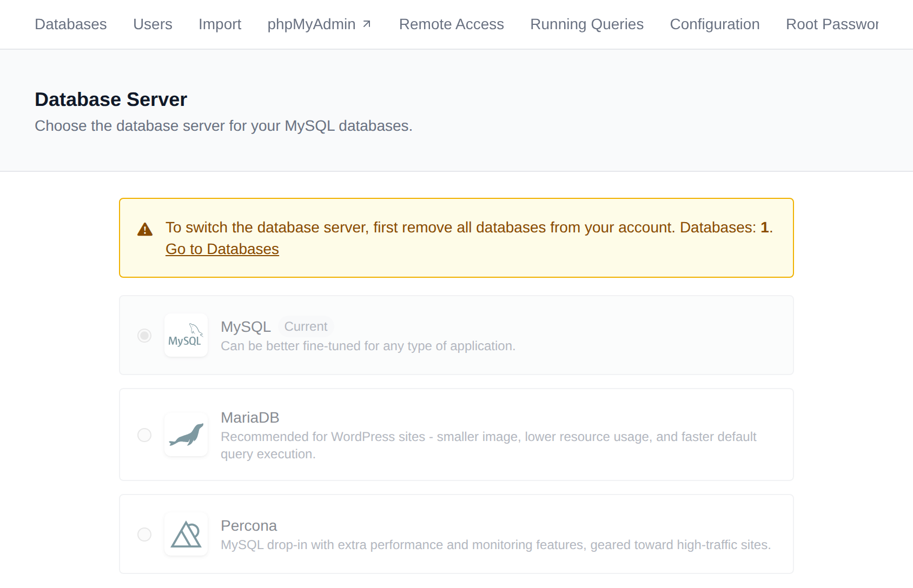The height and width of the screenshot is (588, 913).
Task: Open the Root Password tab
Action: (832, 24)
